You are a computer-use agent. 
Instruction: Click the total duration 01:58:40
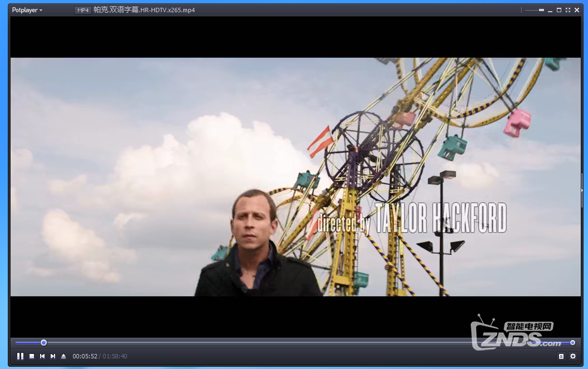(115, 356)
